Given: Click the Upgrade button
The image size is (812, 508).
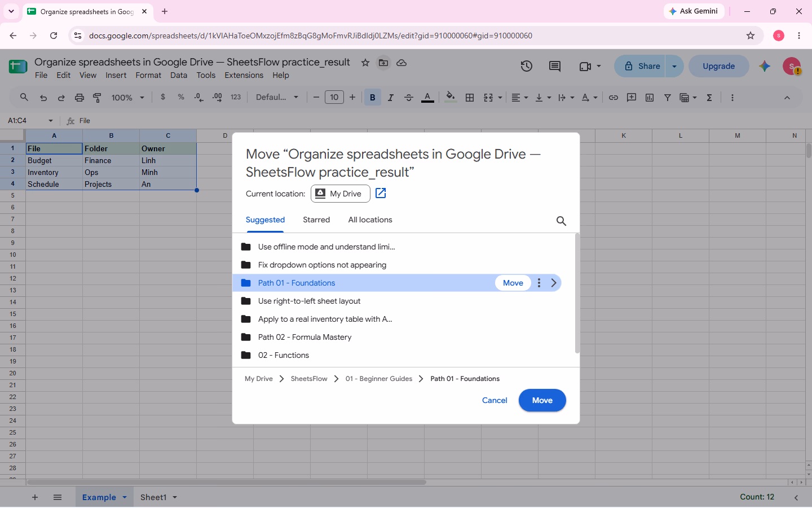Looking at the screenshot, I should coord(718,66).
